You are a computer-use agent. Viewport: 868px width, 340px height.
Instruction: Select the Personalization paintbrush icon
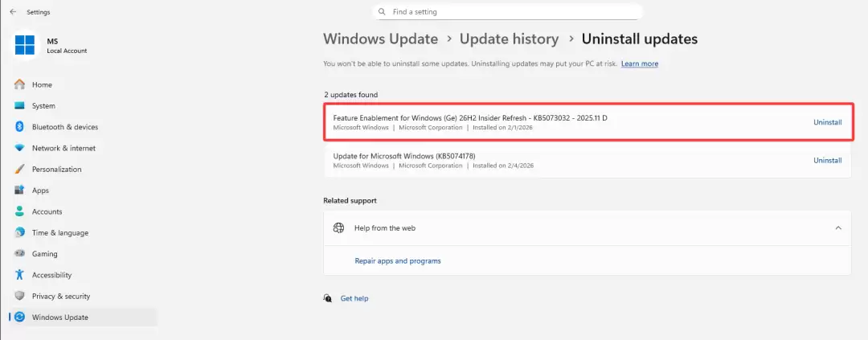point(20,169)
